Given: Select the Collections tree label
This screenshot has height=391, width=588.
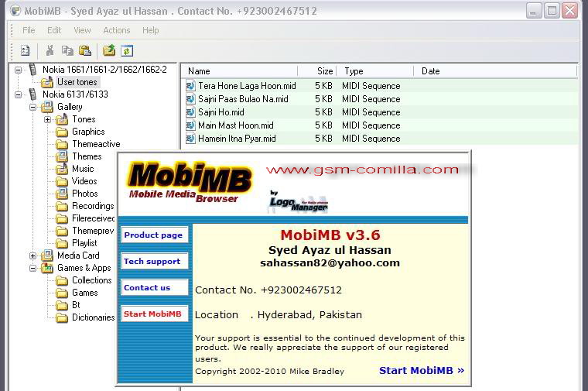Looking at the screenshot, I should coord(92,280).
